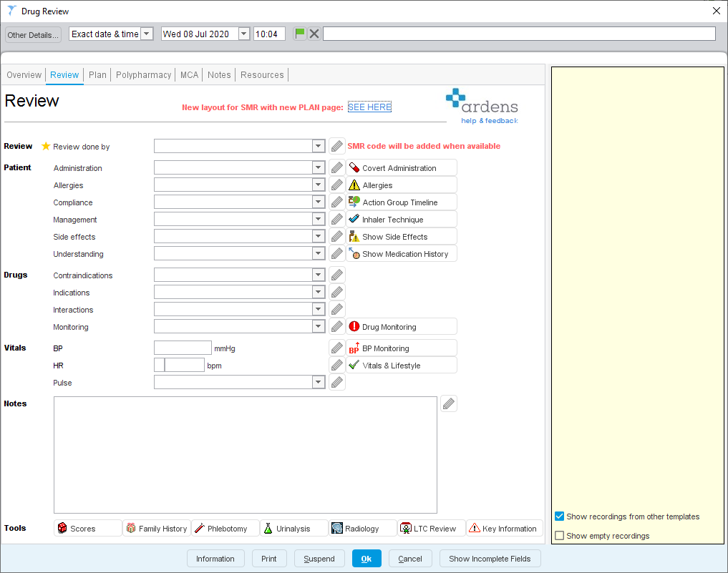
Task: Open the MCA tab
Action: 189,74
